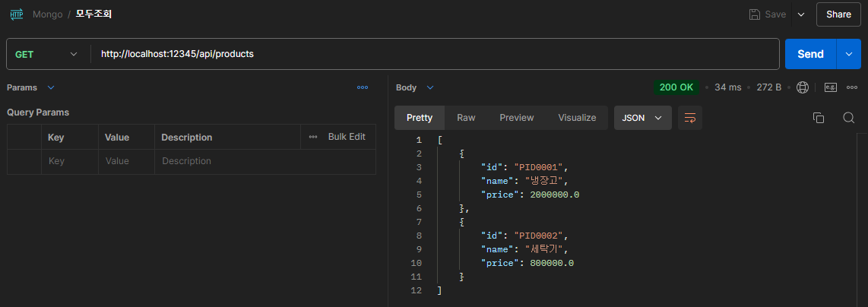Click the 2000000.0 price value
This screenshot has width=868, height=307.
tap(555, 195)
